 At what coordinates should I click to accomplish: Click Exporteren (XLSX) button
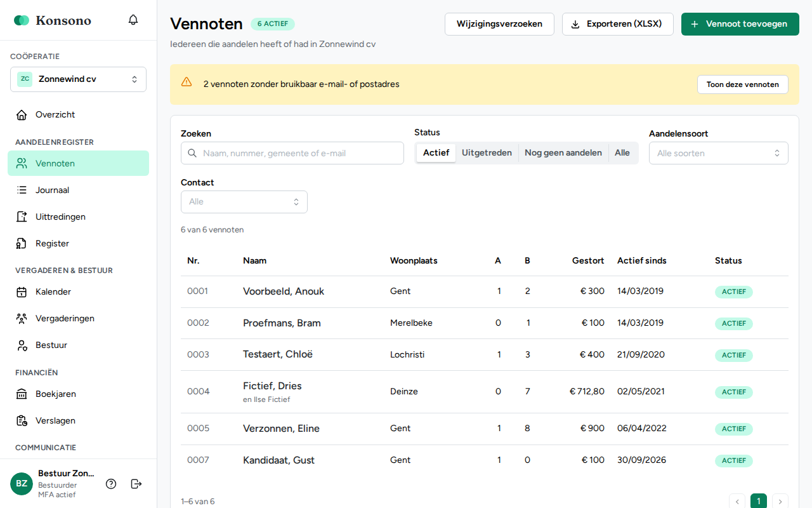[618, 24]
